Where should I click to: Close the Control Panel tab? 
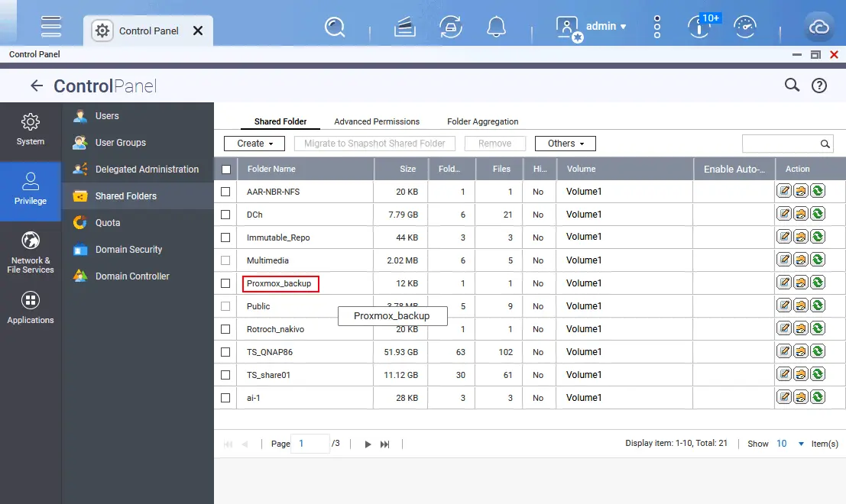coord(198,31)
